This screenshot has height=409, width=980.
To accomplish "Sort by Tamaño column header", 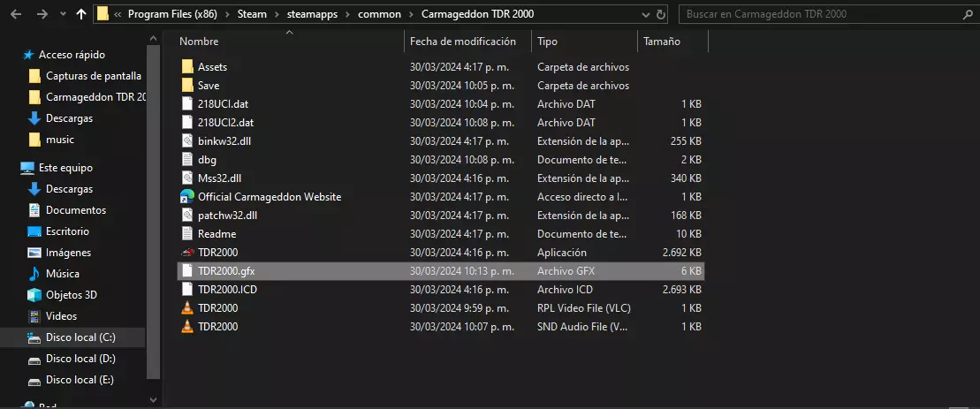I will click(661, 42).
